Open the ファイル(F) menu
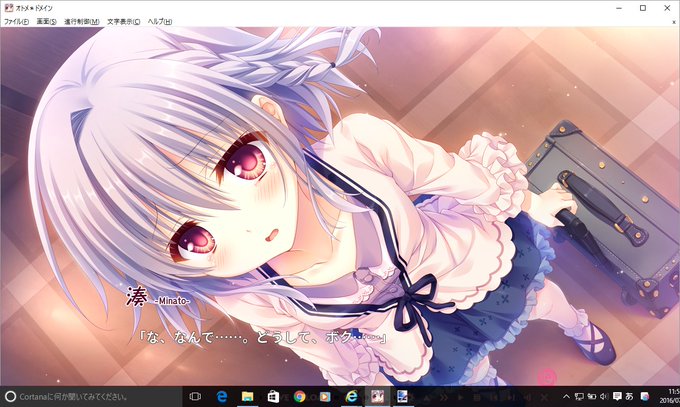 coord(16,21)
